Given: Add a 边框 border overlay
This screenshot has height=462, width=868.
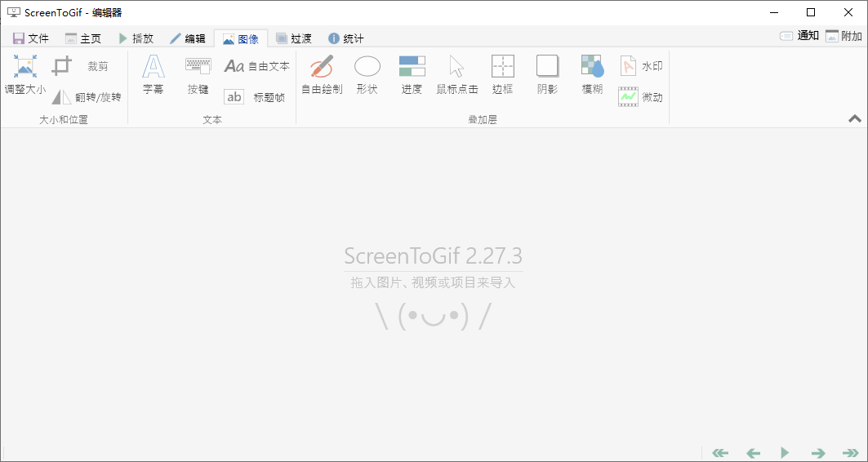Looking at the screenshot, I should [x=503, y=75].
